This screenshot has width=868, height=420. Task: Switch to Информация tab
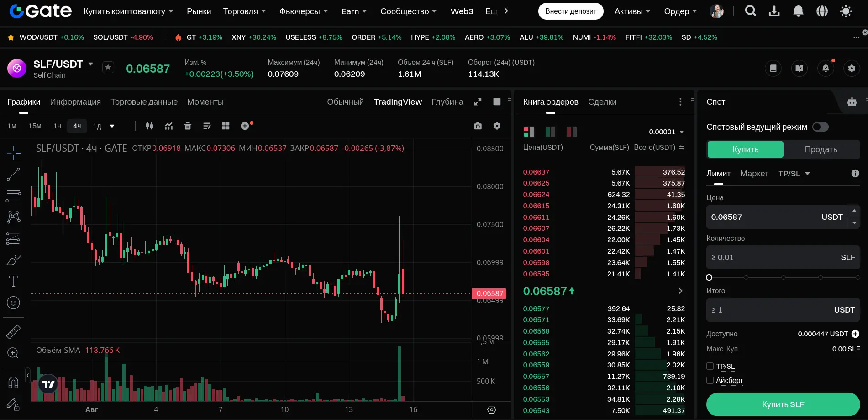click(75, 102)
